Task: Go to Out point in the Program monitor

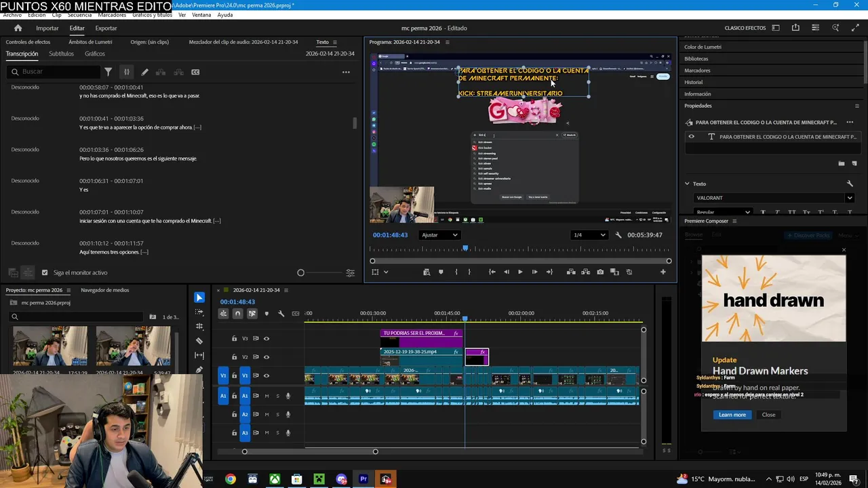Action: [x=549, y=272]
